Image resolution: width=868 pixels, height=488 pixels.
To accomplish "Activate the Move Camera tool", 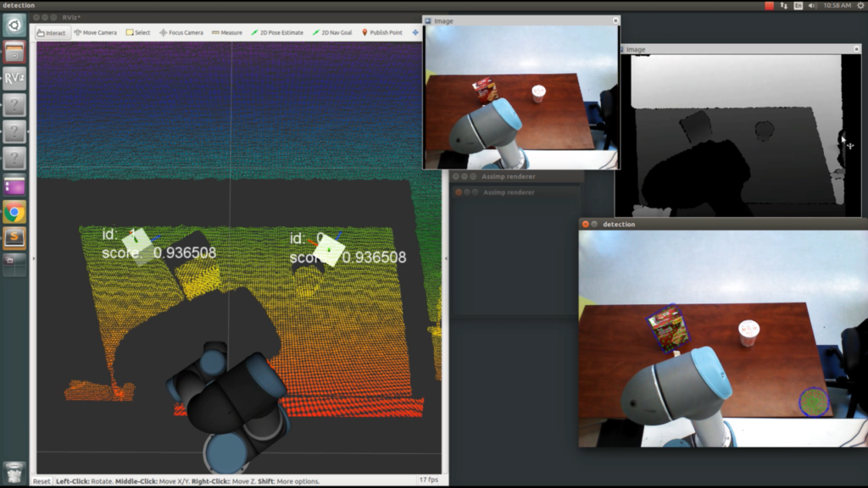I will tap(95, 32).
